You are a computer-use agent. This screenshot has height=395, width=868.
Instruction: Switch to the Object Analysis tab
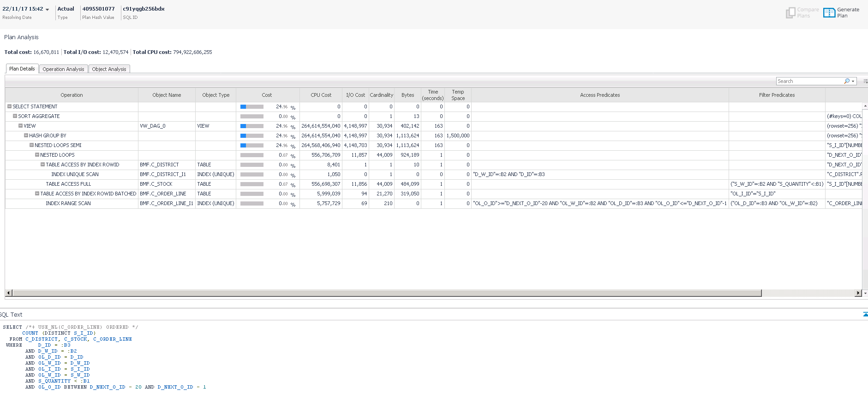(109, 69)
